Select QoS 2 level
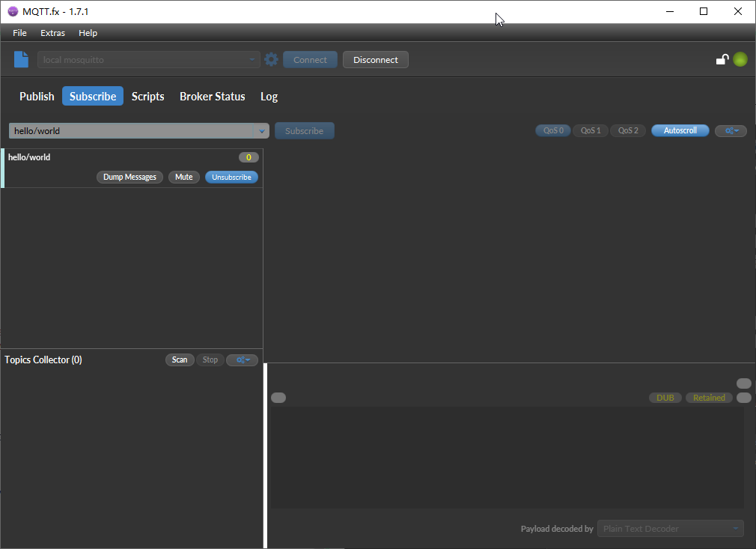756x549 pixels. pyautogui.click(x=628, y=131)
